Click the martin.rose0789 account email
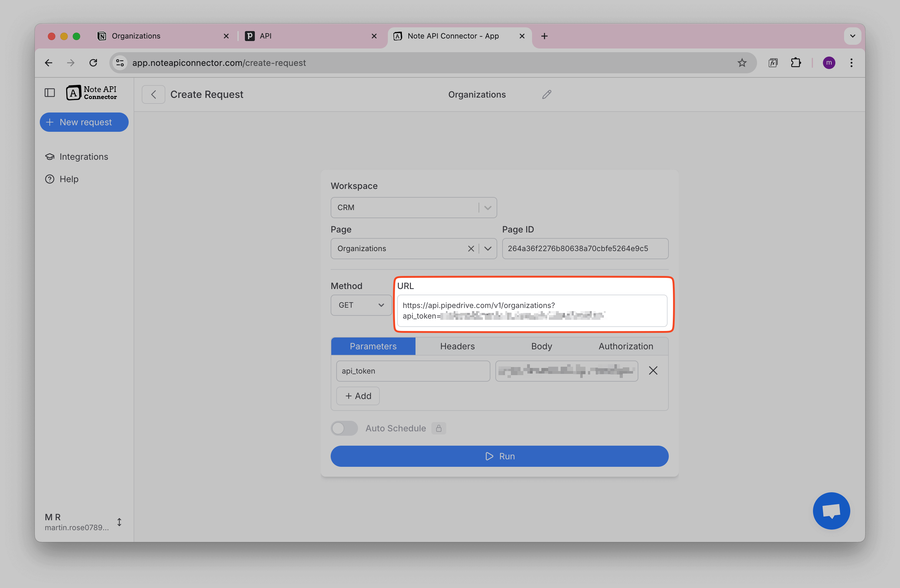The width and height of the screenshot is (900, 588). tap(76, 527)
